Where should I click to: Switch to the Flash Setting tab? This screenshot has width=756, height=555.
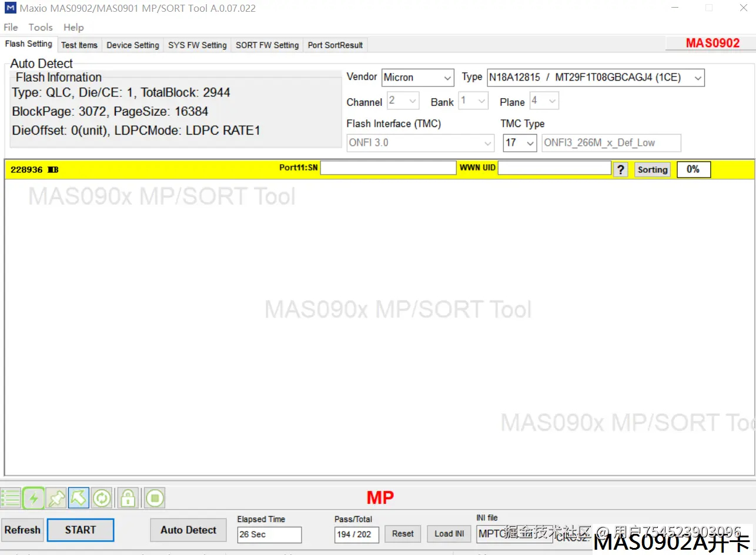tap(29, 44)
